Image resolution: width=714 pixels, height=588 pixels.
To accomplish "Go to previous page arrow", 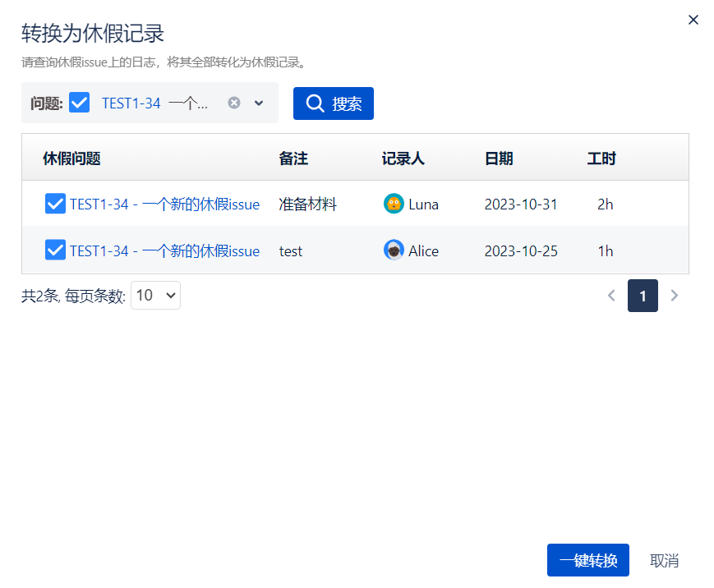I will click(x=611, y=296).
